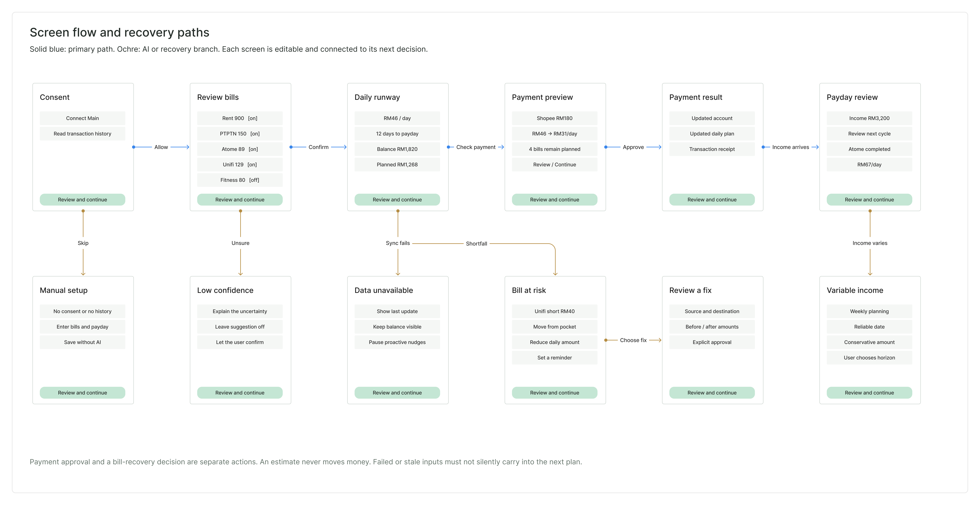
Task: Click the Review / Continue row
Action: (x=555, y=164)
